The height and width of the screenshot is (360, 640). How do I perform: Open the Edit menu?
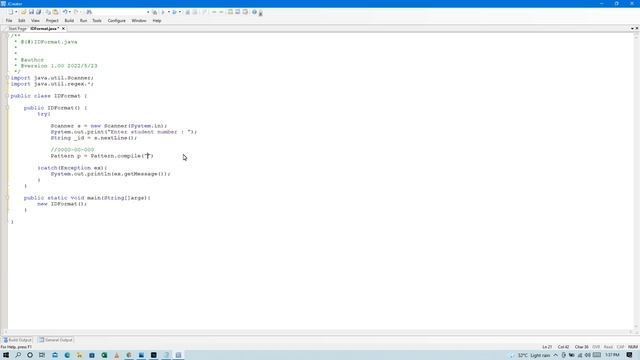coord(22,20)
